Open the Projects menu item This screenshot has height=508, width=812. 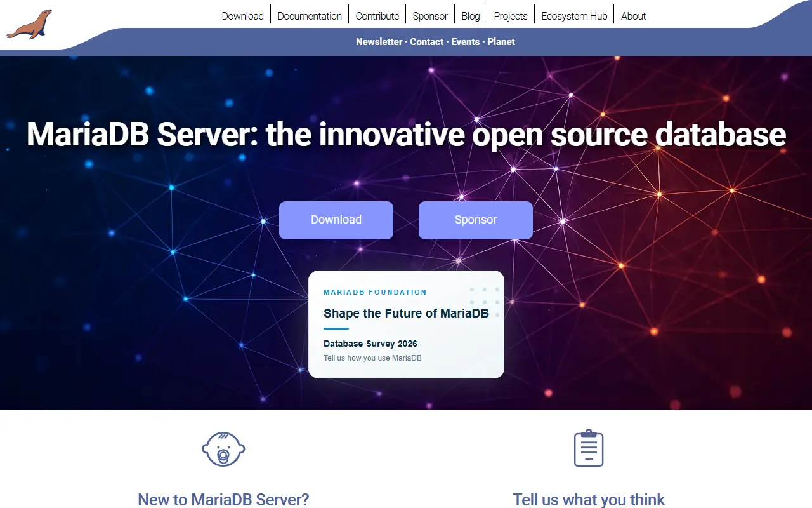pyautogui.click(x=511, y=16)
